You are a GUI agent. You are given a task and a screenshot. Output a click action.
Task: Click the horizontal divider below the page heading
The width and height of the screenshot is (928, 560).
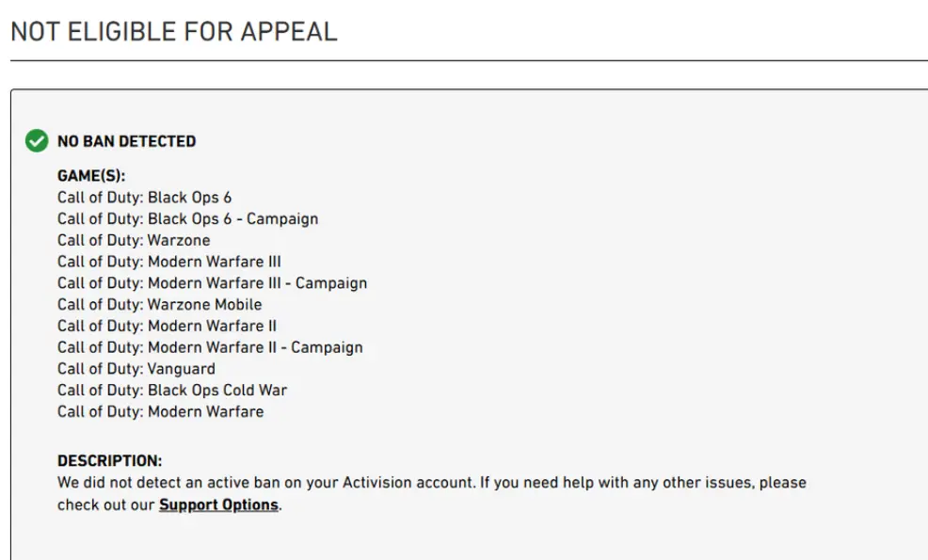tap(469, 61)
